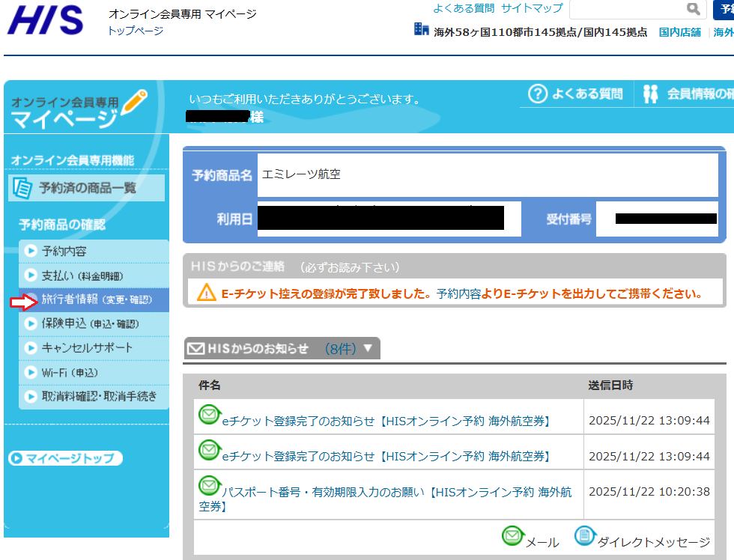Open 保険申込 sidebar item

(90, 324)
